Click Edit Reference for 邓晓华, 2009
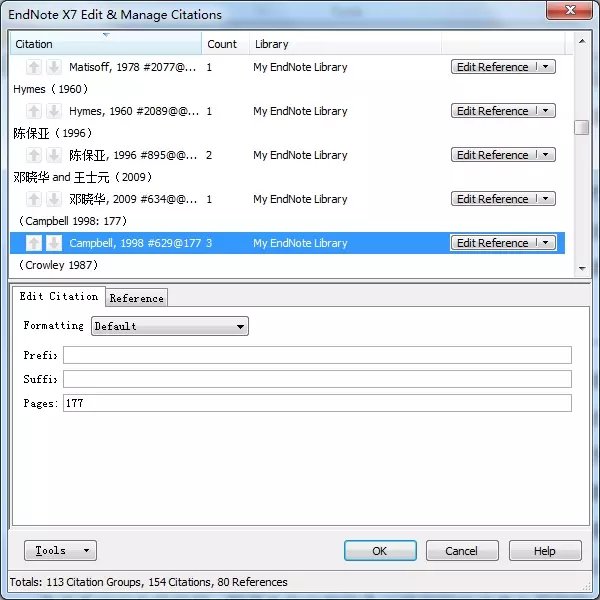 494,199
